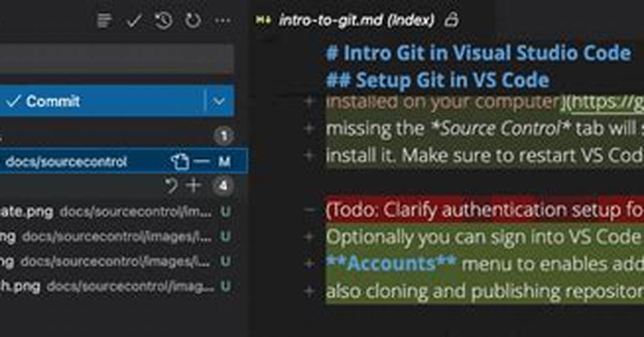Open file icon on the docs/sourcecontrol row
Viewport: 644px width, 337px height.
click(x=180, y=161)
